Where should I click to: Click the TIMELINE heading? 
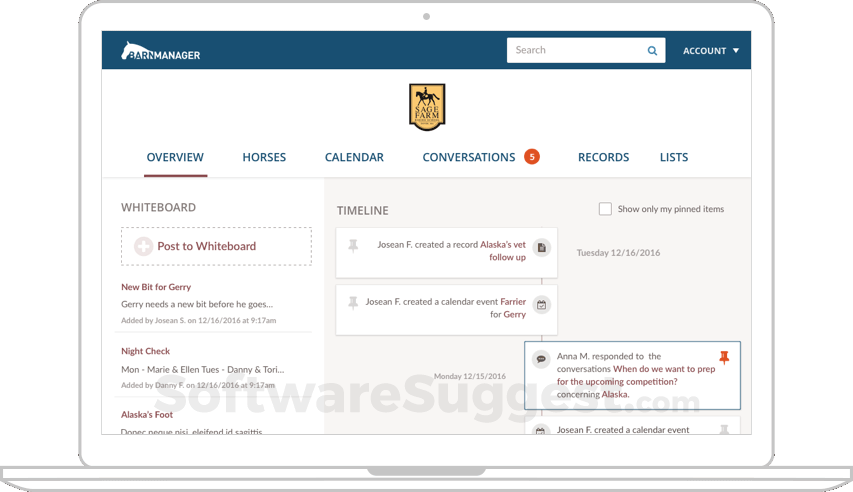pyautogui.click(x=362, y=211)
